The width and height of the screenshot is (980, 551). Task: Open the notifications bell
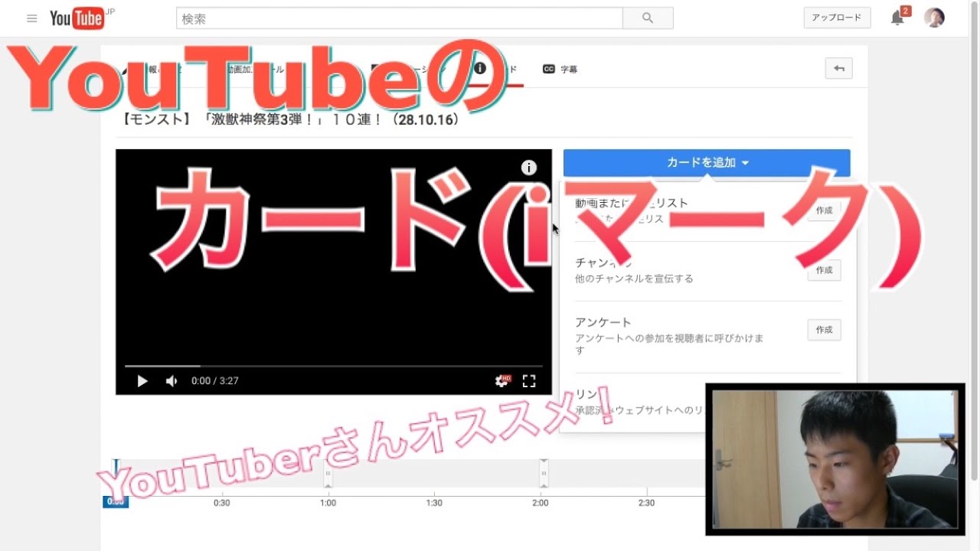[898, 18]
